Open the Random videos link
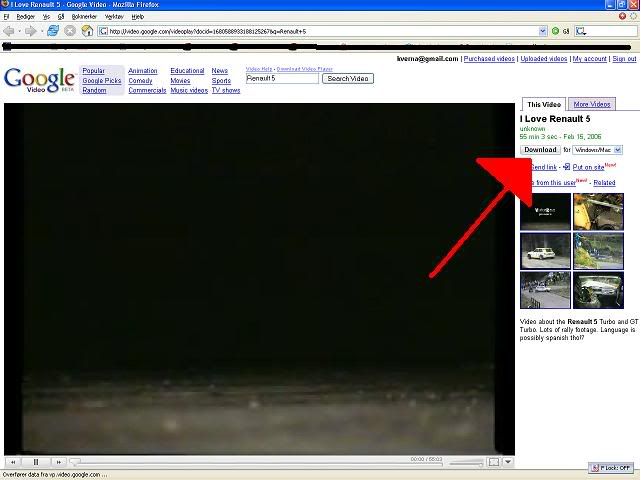Screen dimensions: 641x480 click(94, 90)
